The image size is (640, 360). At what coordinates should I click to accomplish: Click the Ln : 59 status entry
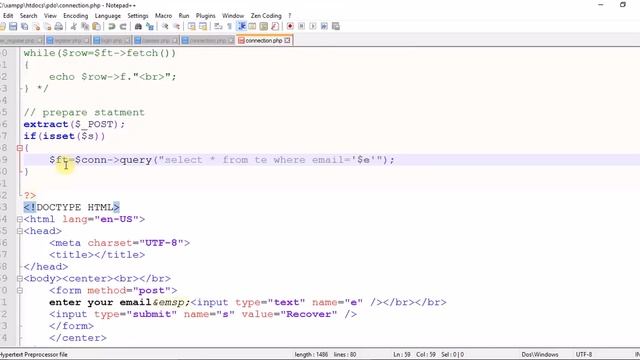point(402,355)
